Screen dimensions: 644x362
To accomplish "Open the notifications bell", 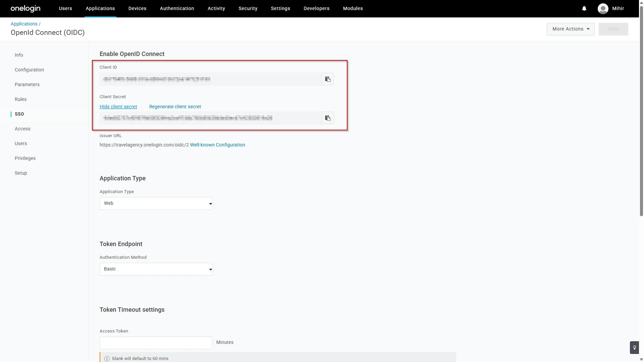I will pos(584,8).
